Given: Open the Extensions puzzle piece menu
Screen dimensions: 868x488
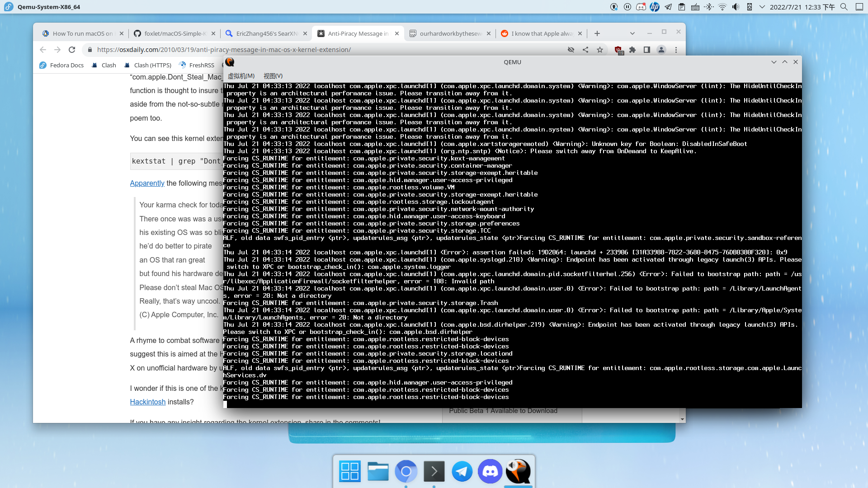Looking at the screenshot, I should (632, 50).
